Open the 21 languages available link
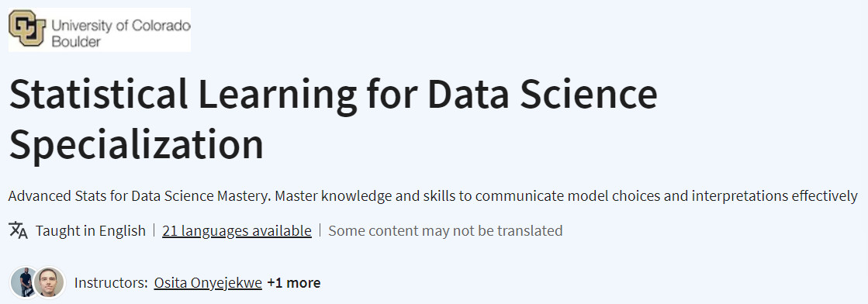The image size is (868, 304). coord(237,230)
